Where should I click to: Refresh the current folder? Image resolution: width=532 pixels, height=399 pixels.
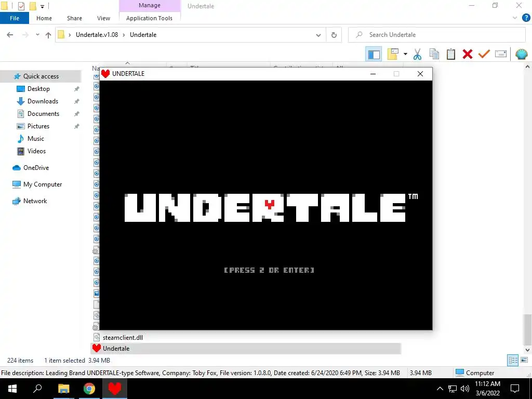(x=334, y=35)
